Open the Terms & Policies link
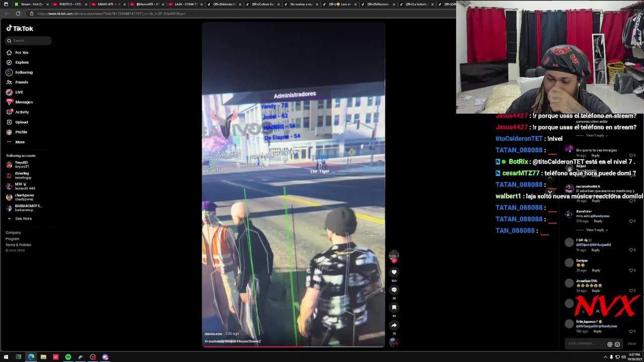The height and width of the screenshot is (362, 644). point(18,245)
